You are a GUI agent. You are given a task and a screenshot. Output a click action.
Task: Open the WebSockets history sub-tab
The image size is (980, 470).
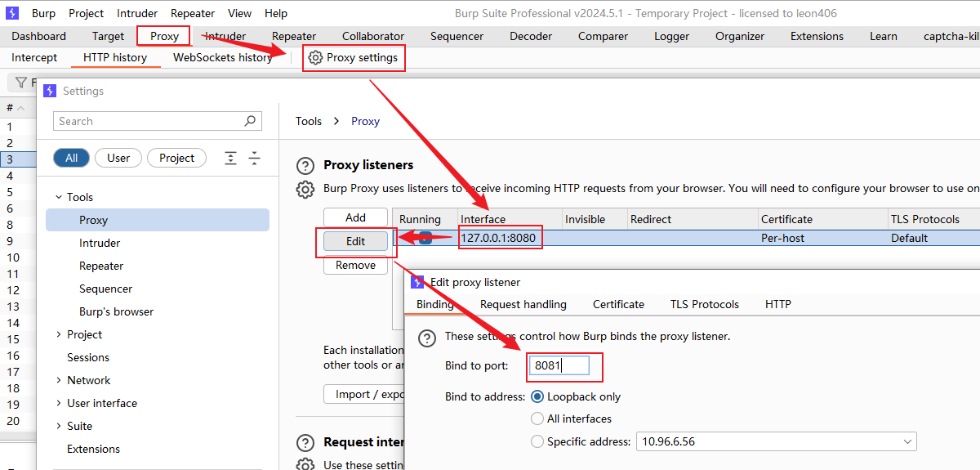(222, 57)
